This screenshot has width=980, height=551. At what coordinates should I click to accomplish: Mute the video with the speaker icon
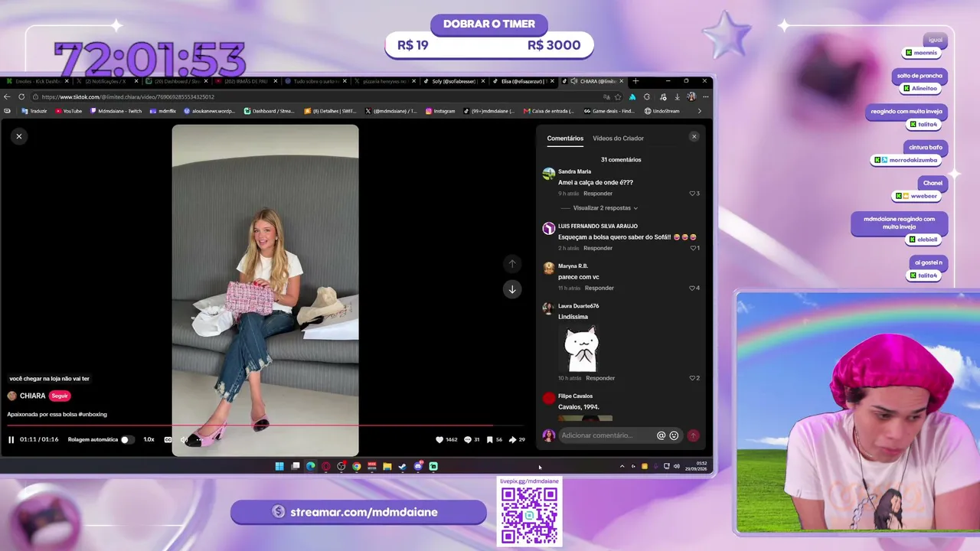click(x=184, y=439)
